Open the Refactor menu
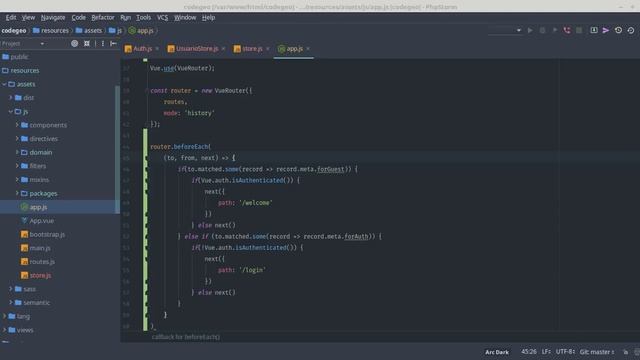The width and height of the screenshot is (640, 360). (103, 18)
